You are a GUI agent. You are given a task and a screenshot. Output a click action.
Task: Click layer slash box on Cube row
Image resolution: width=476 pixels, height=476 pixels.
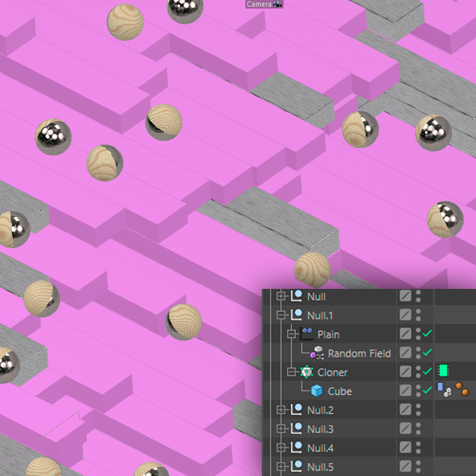[405, 391]
